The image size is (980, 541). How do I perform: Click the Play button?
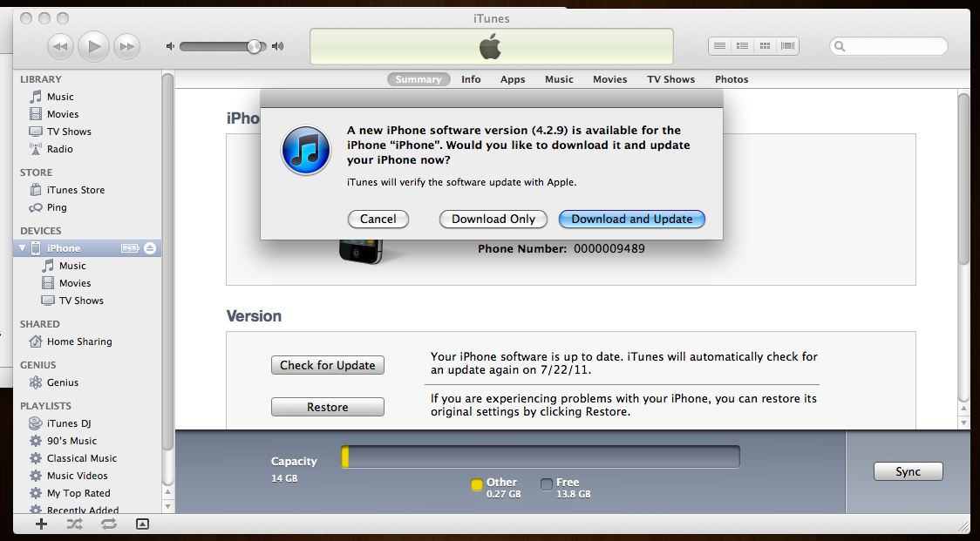(94, 46)
